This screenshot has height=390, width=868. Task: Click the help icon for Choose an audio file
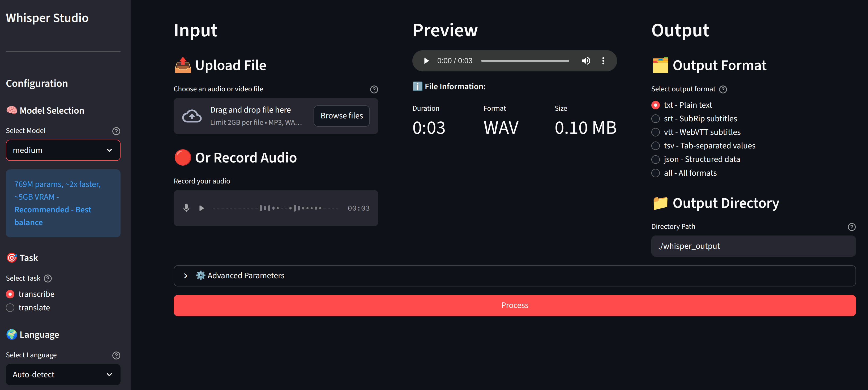(x=374, y=89)
